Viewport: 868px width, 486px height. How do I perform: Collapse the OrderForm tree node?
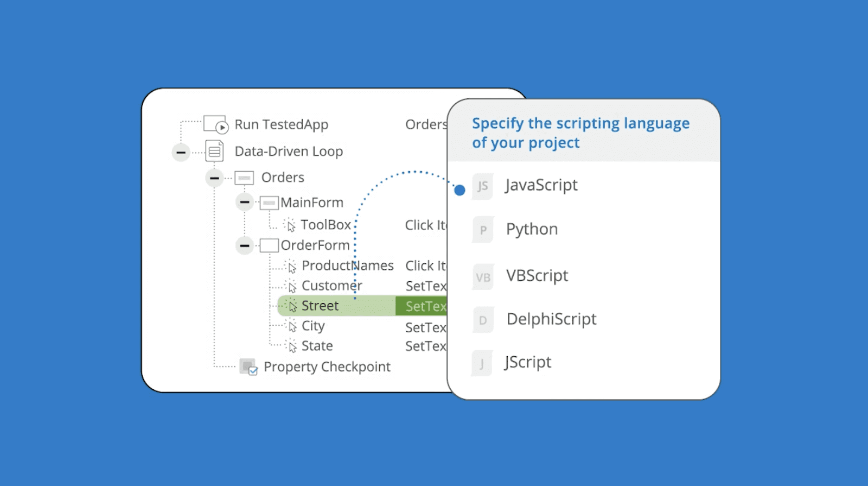click(x=245, y=246)
